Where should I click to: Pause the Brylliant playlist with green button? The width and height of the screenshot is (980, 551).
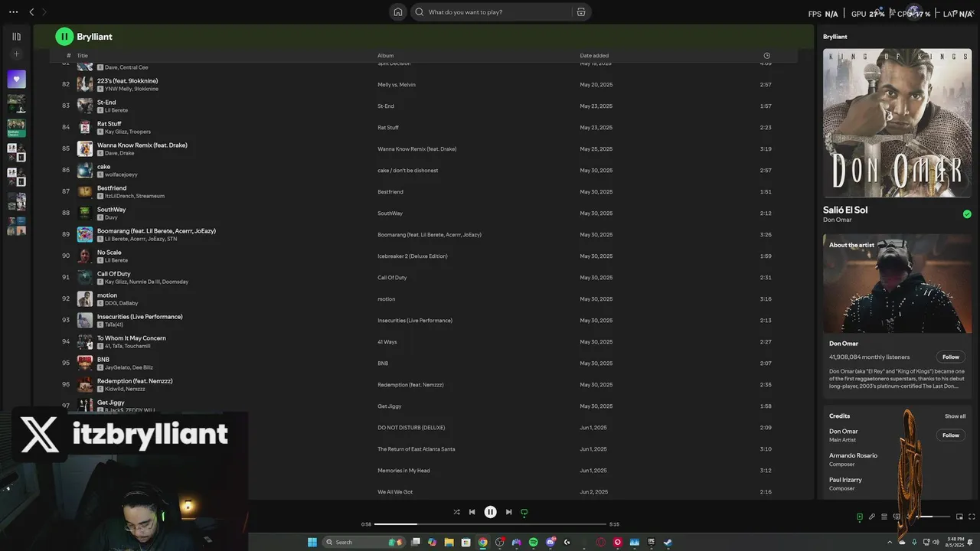(64, 36)
